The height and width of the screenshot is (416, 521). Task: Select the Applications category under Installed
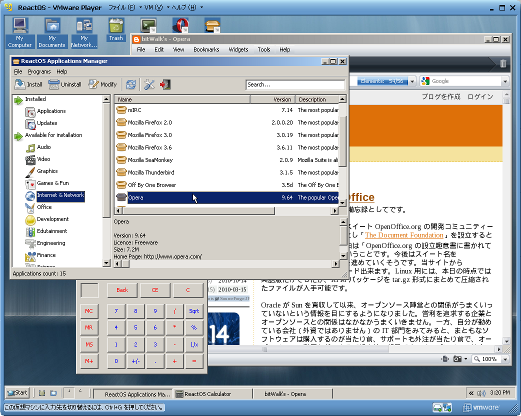coord(51,111)
